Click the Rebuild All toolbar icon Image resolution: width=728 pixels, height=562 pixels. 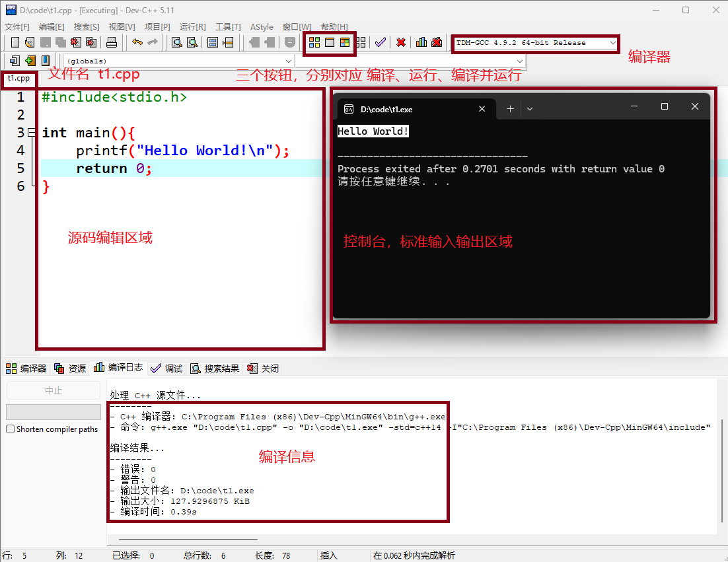tap(361, 43)
